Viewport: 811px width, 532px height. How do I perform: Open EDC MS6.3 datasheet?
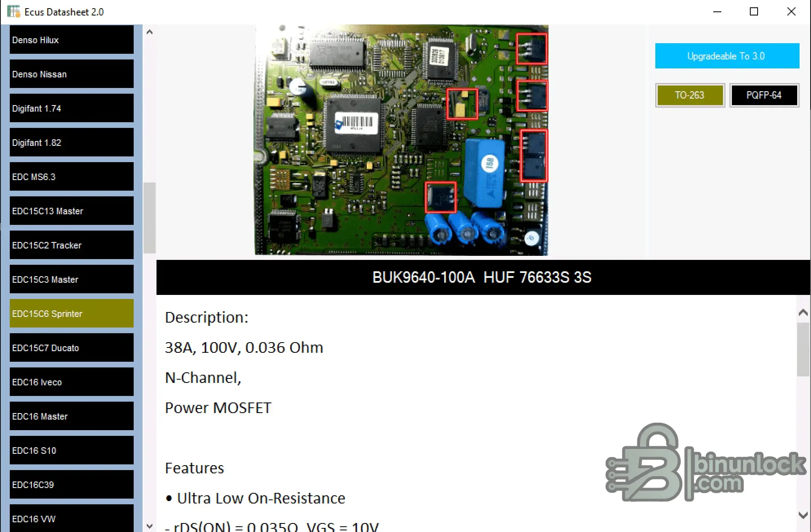click(72, 176)
